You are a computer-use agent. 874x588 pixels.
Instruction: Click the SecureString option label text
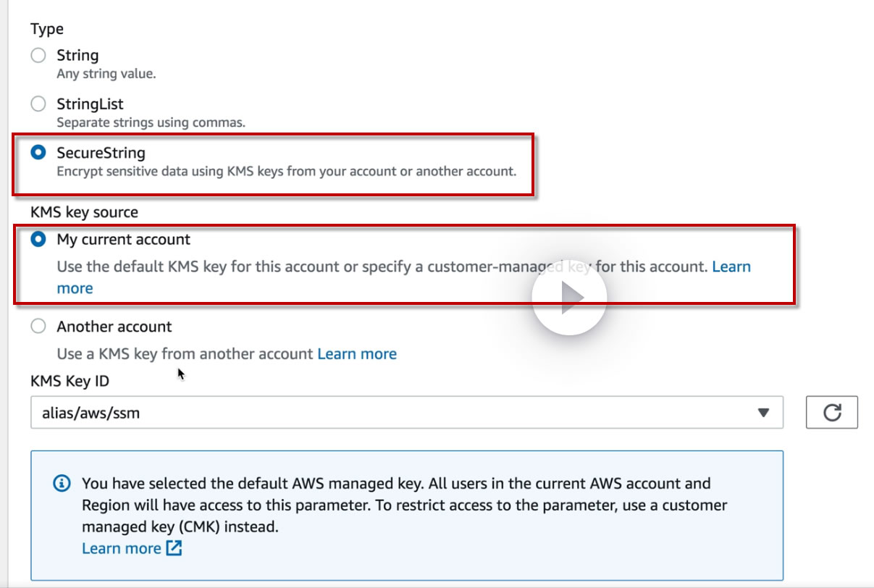pyautogui.click(x=101, y=153)
